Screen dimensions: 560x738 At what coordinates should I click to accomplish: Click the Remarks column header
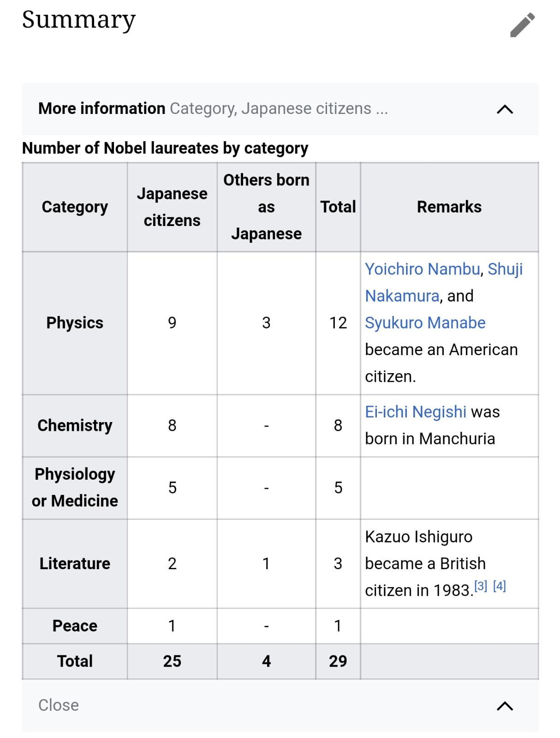449,207
